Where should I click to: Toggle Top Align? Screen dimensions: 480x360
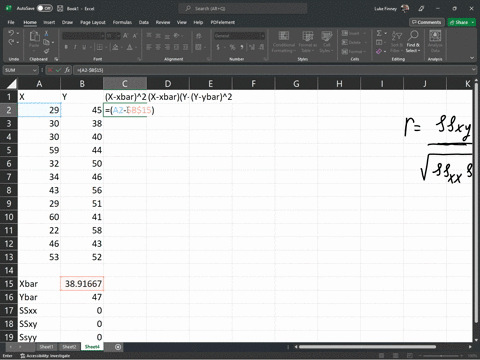(x=149, y=36)
